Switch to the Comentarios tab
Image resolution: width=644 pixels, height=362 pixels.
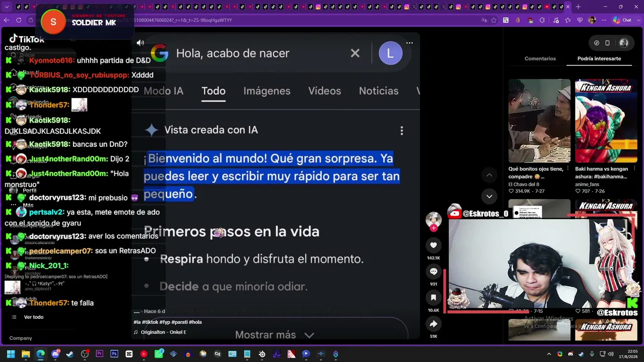(540, 58)
